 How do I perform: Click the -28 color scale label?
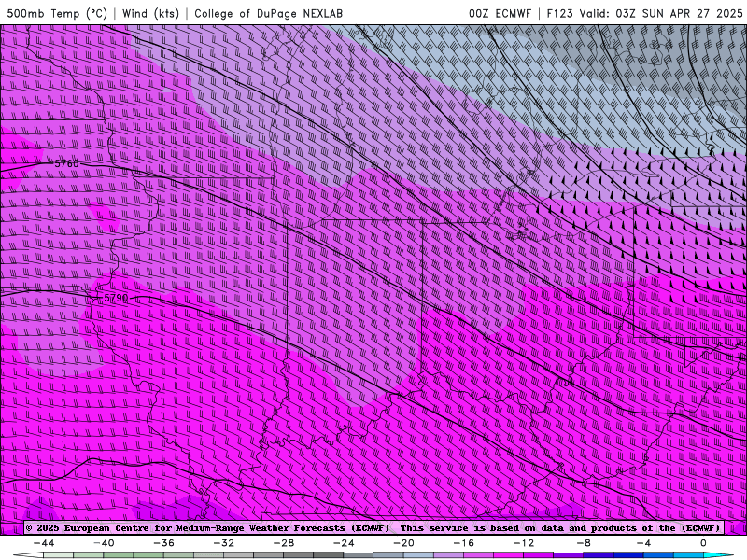[284, 543]
